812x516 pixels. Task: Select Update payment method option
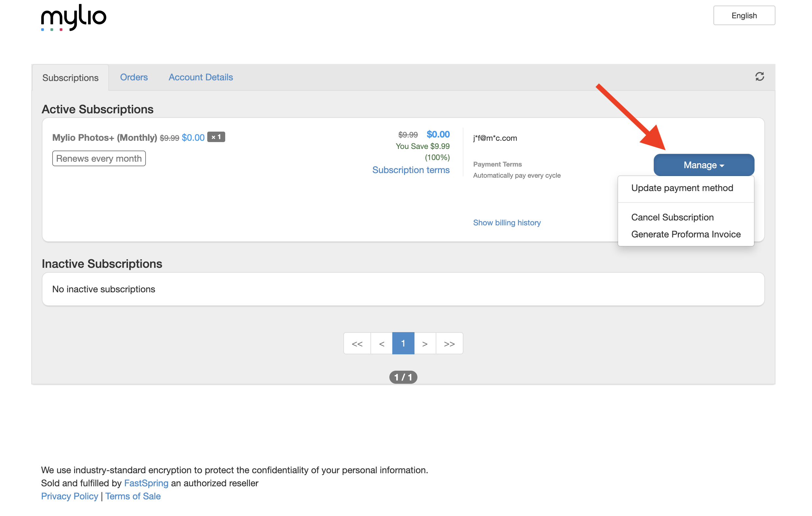point(682,188)
